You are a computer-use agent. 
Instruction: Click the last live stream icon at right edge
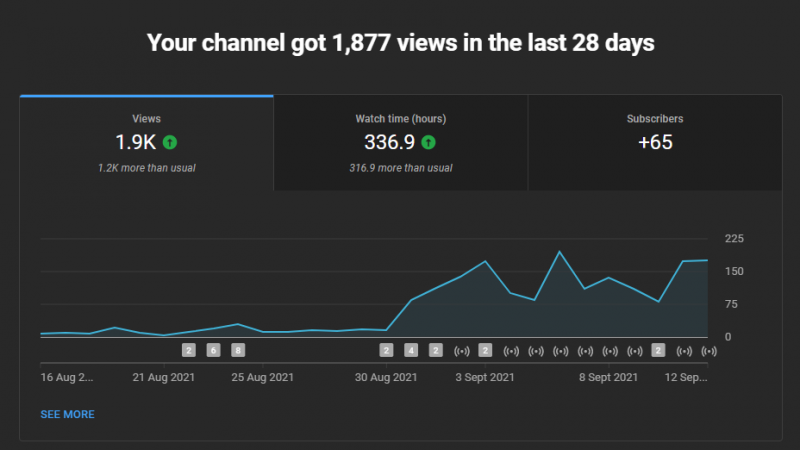point(709,350)
